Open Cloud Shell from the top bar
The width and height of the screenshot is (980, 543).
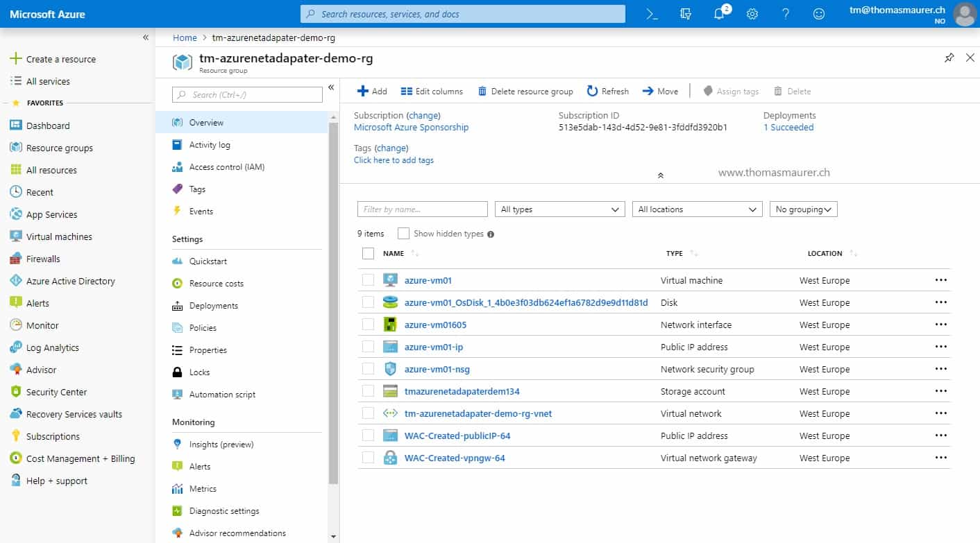[x=652, y=14]
